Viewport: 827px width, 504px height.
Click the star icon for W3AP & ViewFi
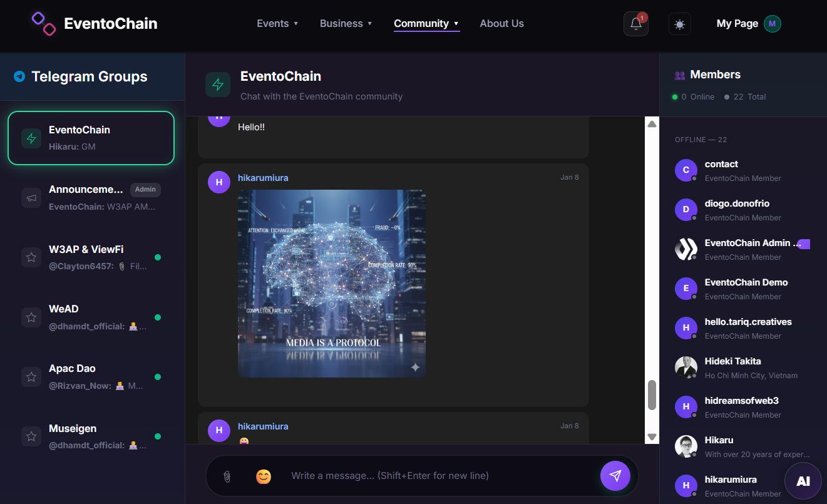coord(31,257)
